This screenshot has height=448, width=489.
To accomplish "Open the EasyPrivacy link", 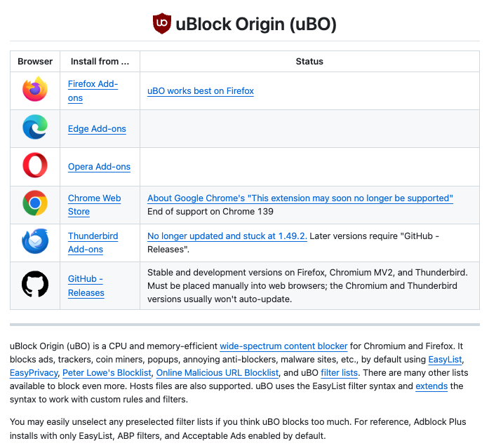I will coord(34,373).
